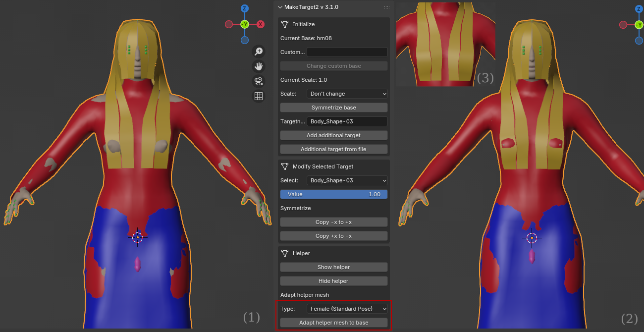Adjust the Value slider
The image size is (644, 332).
click(333, 194)
